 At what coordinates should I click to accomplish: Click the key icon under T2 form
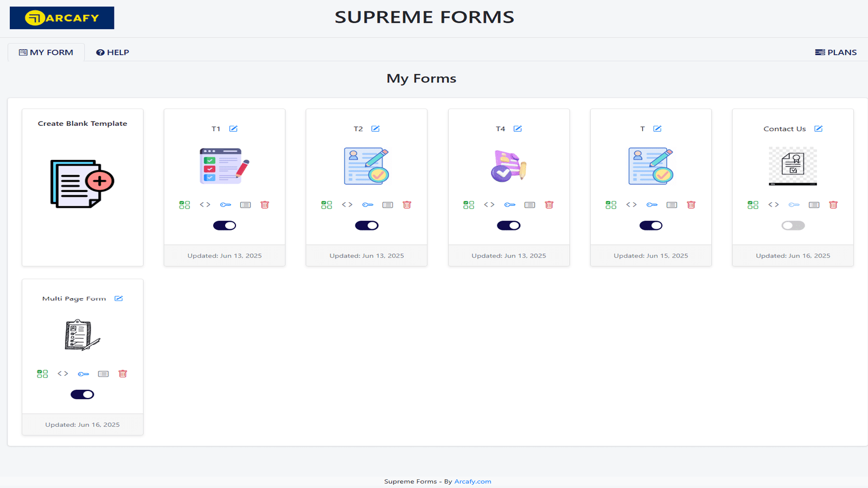(368, 204)
